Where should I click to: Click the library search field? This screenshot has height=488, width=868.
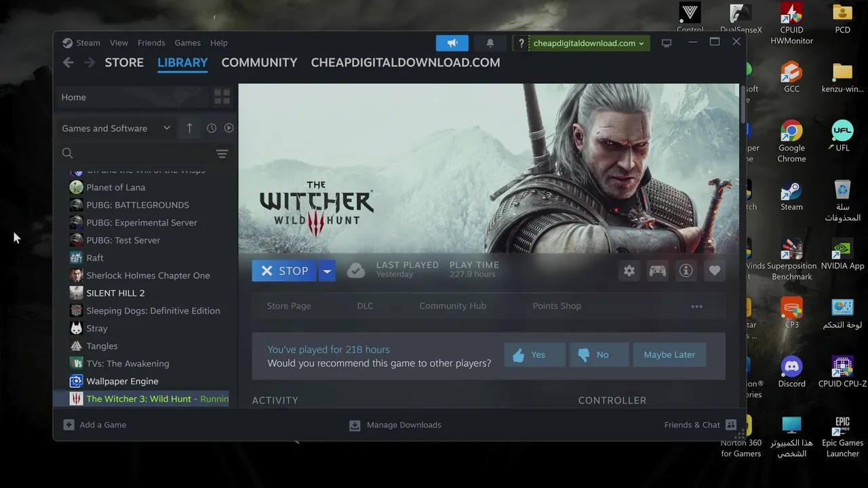[x=135, y=153]
